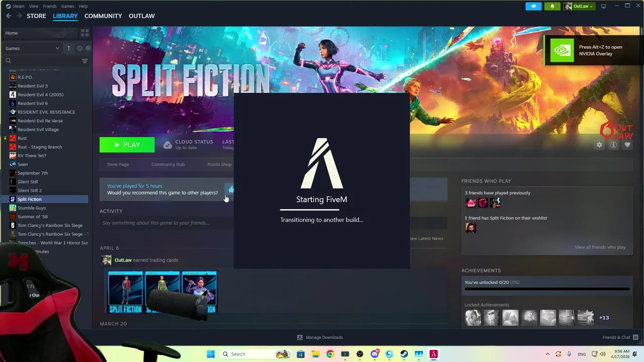Show hidden system tray icons chevron

point(547,354)
